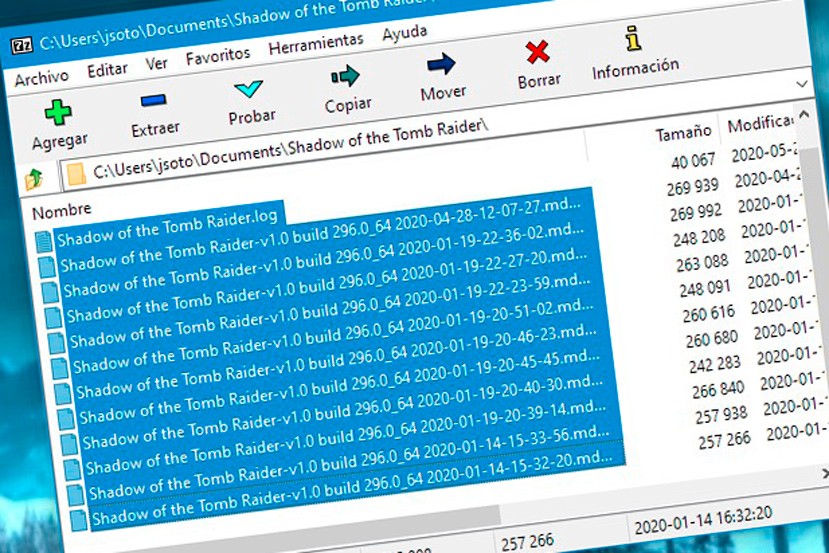Open the Favoritos menu
The height and width of the screenshot is (553, 829).
pyautogui.click(x=218, y=57)
